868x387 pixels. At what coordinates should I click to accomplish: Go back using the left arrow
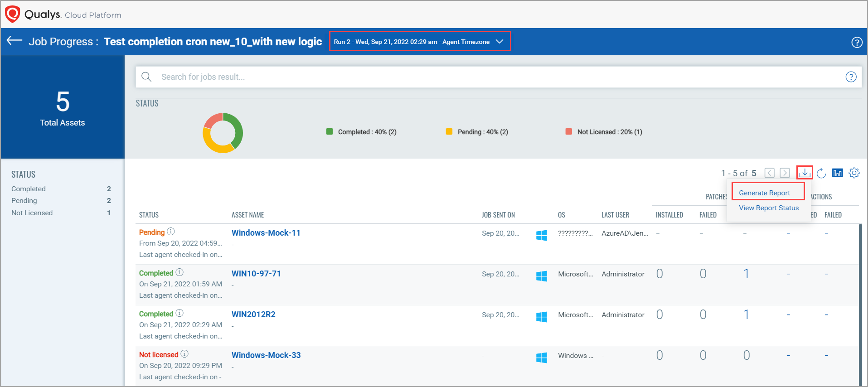pyautogui.click(x=15, y=41)
